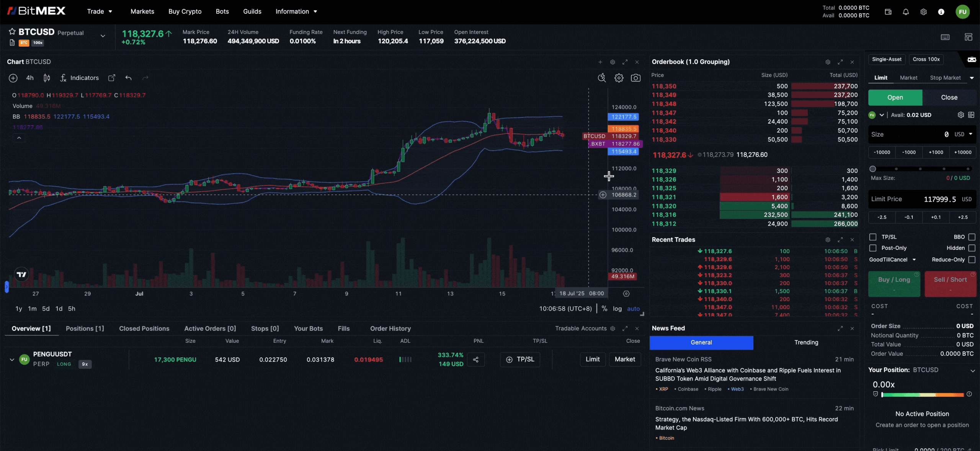Click the undo arrow in chart toolbar

point(128,78)
